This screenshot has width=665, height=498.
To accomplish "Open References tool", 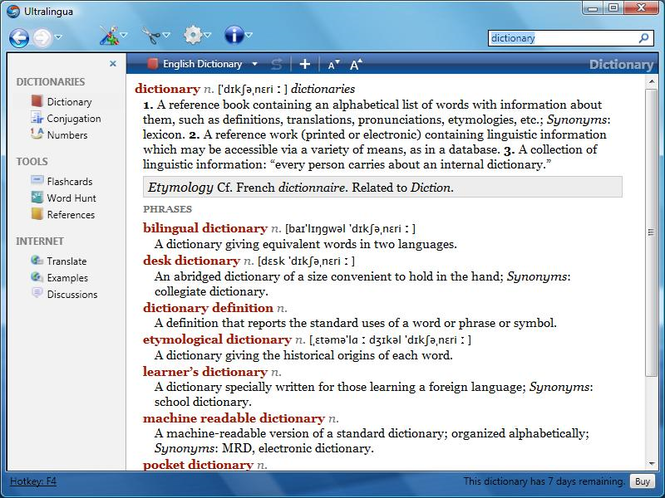I will [63, 215].
